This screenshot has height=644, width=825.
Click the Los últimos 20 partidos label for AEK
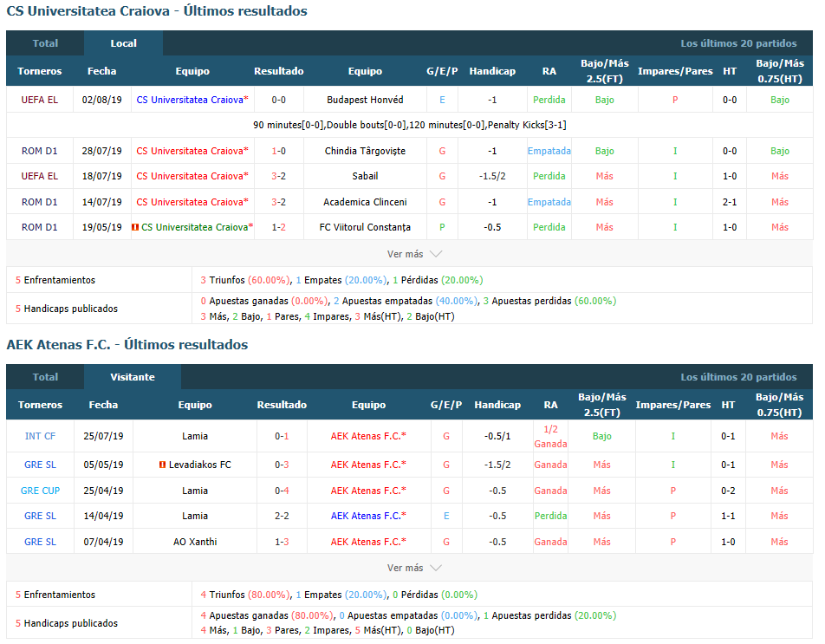738,377
